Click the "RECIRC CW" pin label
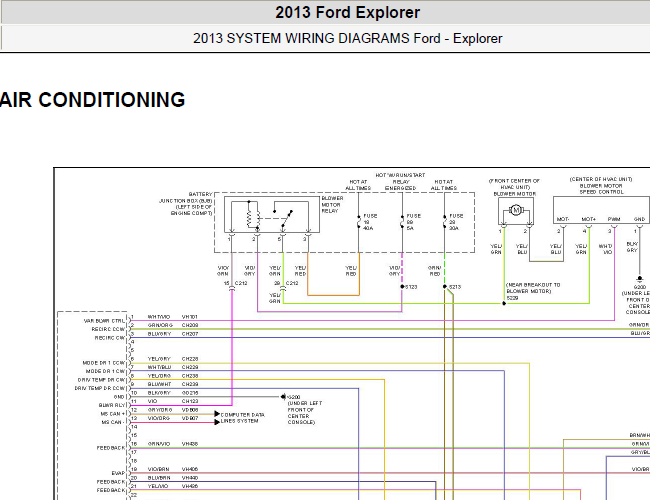Image resolution: width=650 pixels, height=500 pixels. [110, 338]
